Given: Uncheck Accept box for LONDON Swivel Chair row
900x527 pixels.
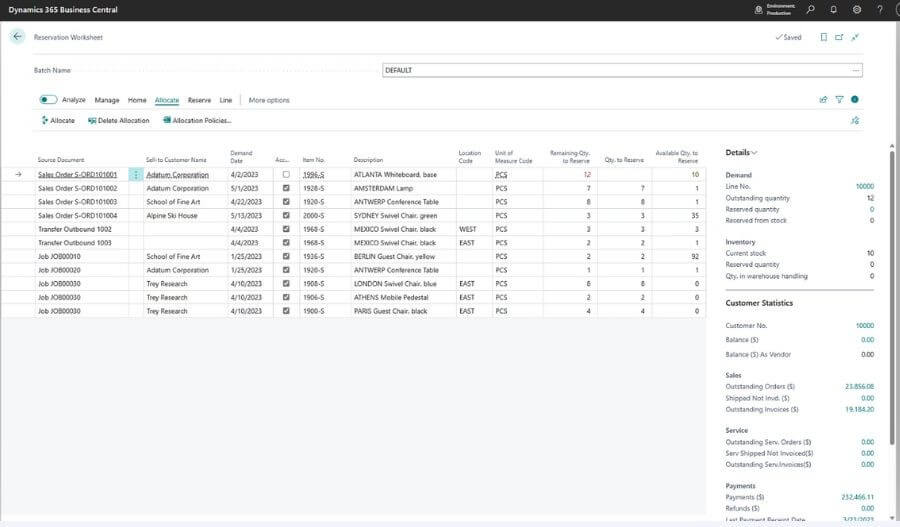Looking at the screenshot, I should (286, 284).
